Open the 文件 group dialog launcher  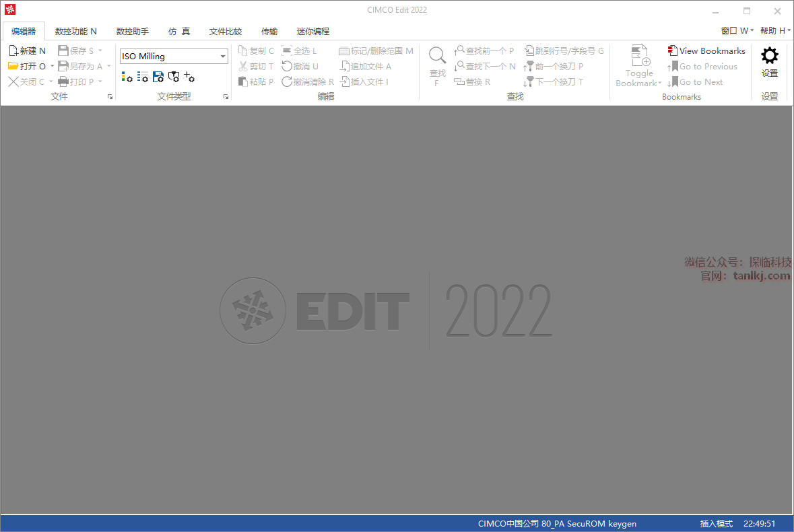point(110,97)
